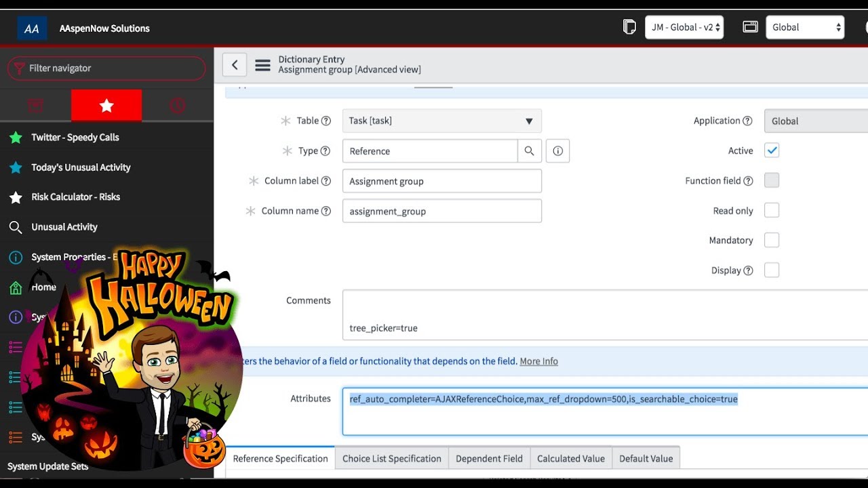Open the More Info link
Screen dimensions: 868x488
point(538,361)
